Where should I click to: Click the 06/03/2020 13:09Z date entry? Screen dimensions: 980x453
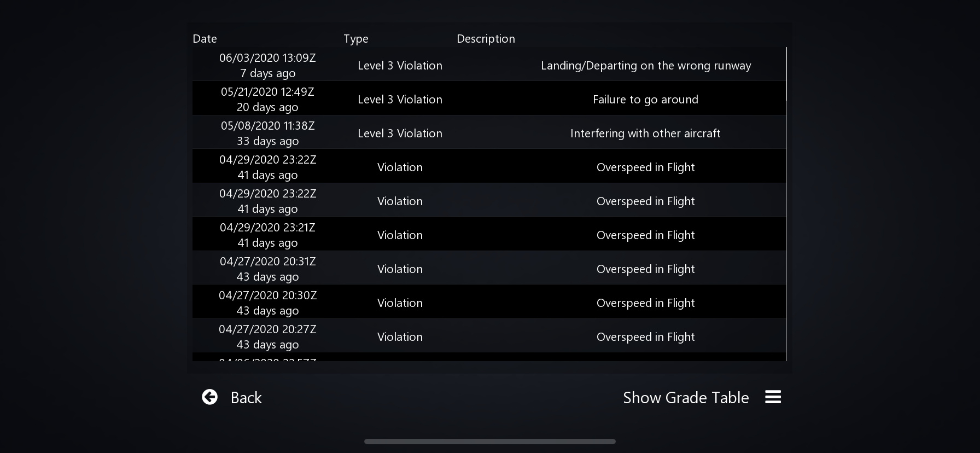click(267, 58)
